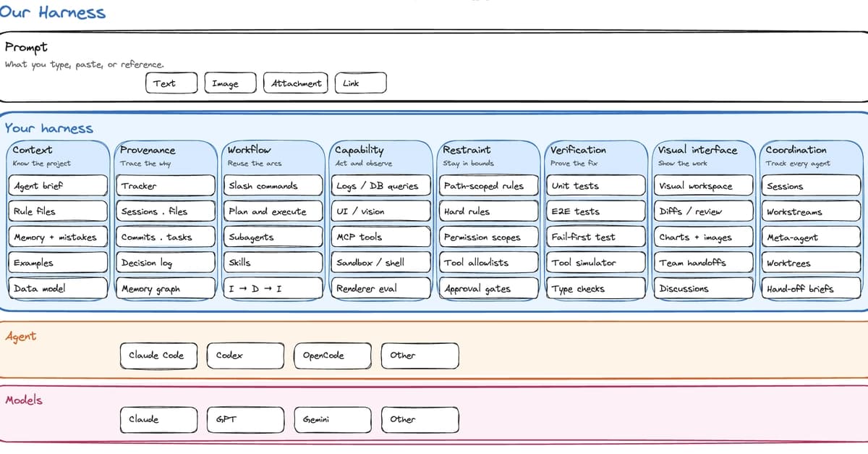The height and width of the screenshot is (454, 868).
Task: Select E2E tests box
Action: 596,211
